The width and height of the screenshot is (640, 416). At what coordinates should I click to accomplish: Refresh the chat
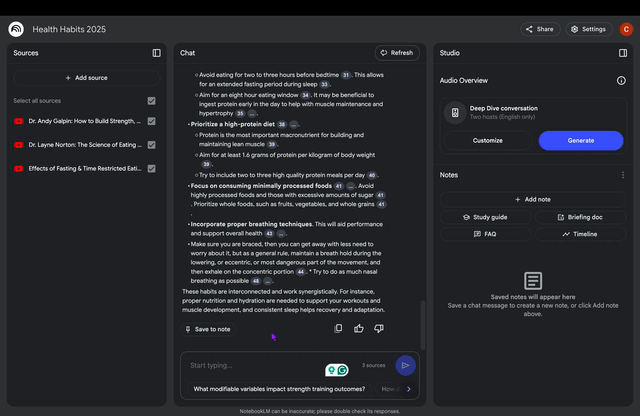(x=397, y=53)
